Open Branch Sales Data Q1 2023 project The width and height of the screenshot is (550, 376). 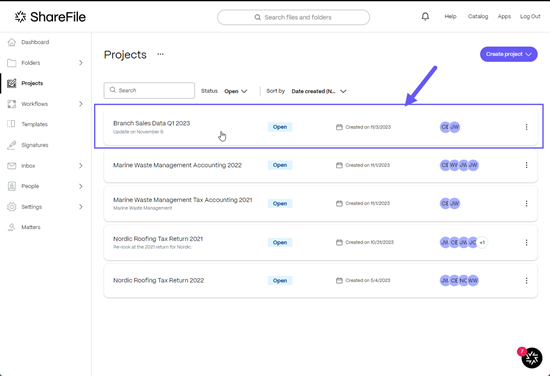point(152,123)
